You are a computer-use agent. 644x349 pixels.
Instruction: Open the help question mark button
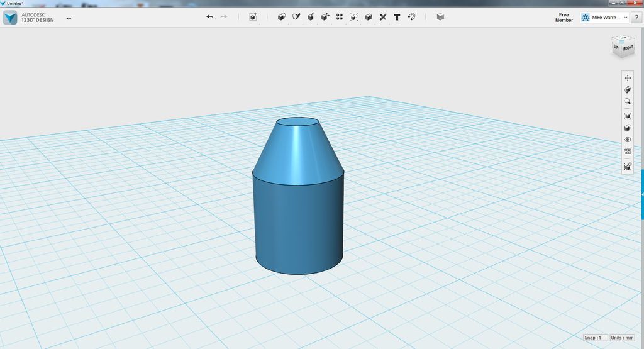[x=636, y=17]
